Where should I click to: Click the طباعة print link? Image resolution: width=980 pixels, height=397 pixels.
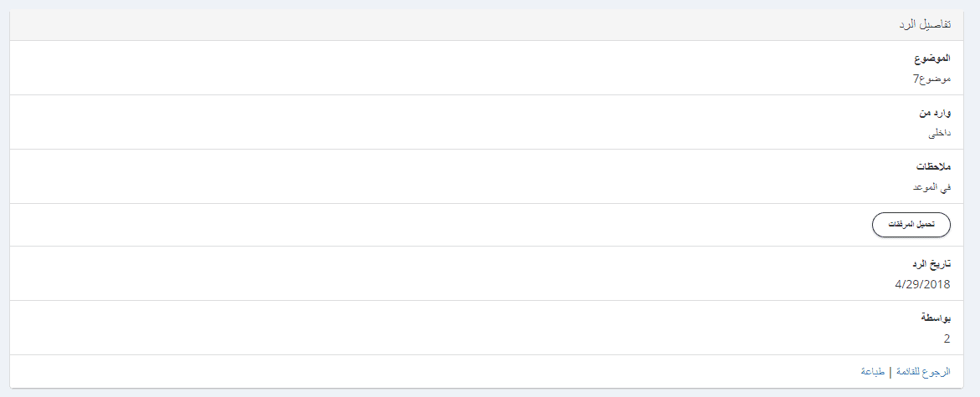tap(873, 371)
